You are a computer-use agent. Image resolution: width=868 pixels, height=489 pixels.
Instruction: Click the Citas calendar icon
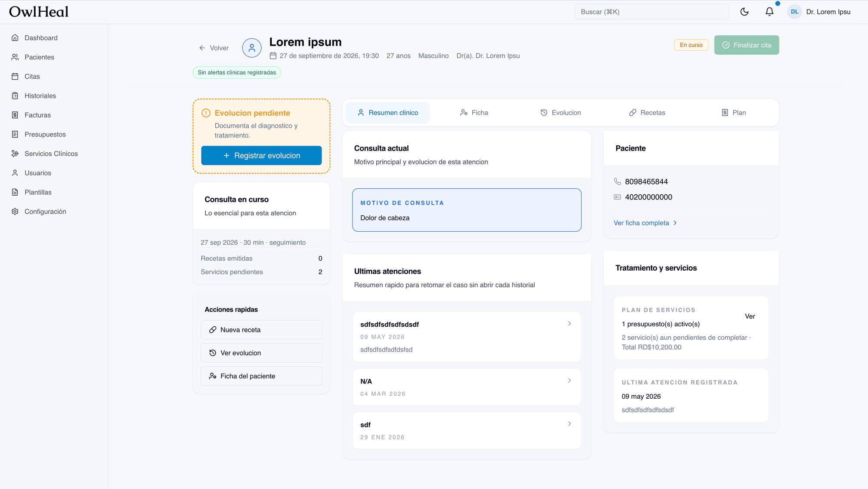(x=15, y=76)
